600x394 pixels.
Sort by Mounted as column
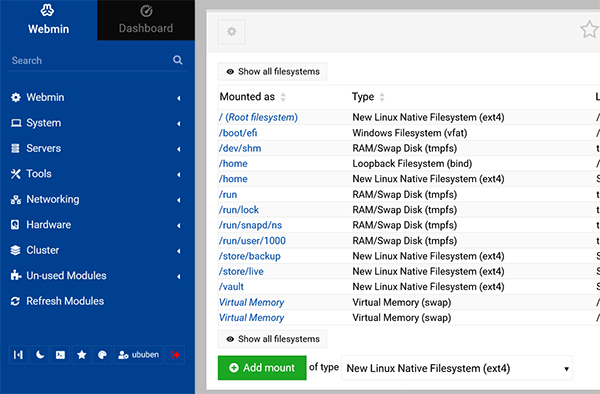point(253,97)
